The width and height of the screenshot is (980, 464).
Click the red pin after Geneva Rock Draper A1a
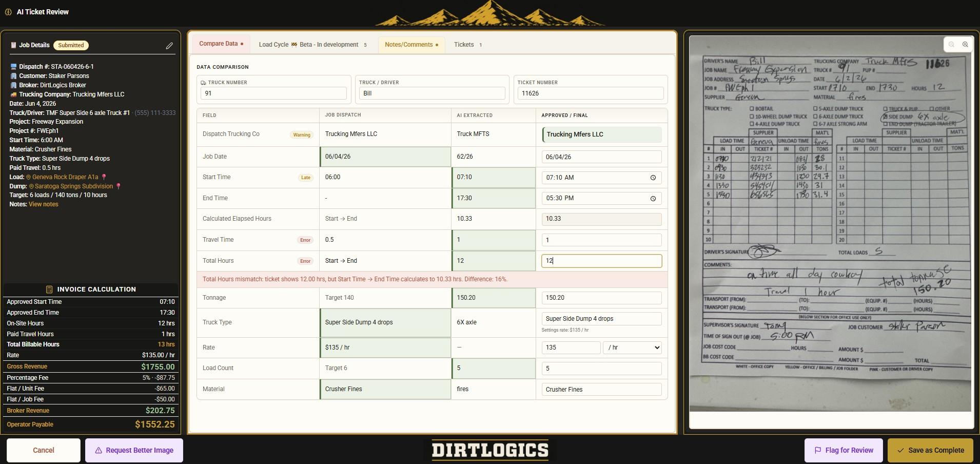click(104, 177)
